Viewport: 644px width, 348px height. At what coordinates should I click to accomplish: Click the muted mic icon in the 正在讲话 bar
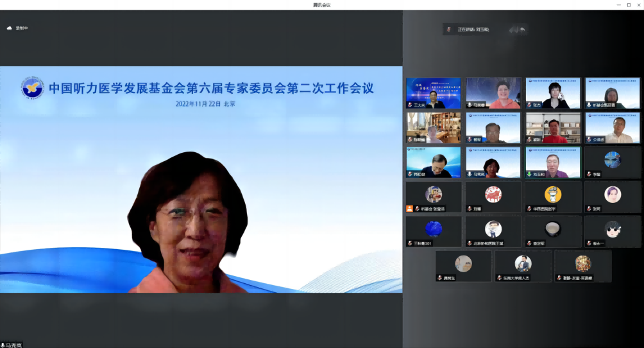[449, 30]
